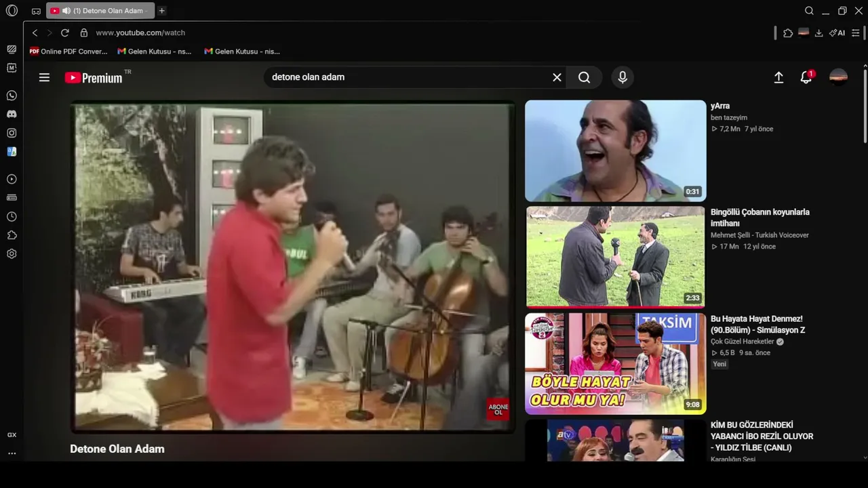The width and height of the screenshot is (868, 488).
Task: Open YouTube notifications bell
Action: (x=806, y=77)
